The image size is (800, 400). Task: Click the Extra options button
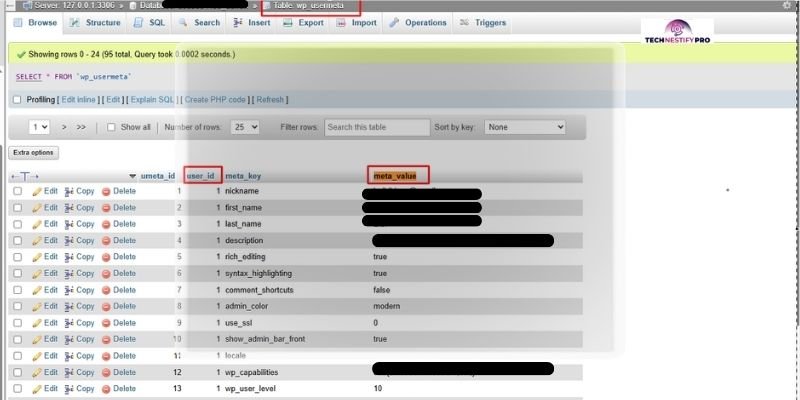click(34, 153)
